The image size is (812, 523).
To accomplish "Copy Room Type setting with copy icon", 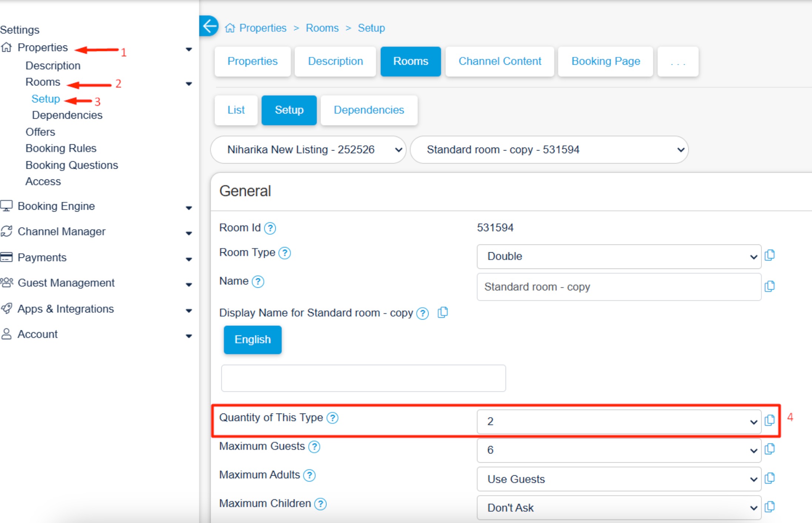I will pyautogui.click(x=770, y=255).
